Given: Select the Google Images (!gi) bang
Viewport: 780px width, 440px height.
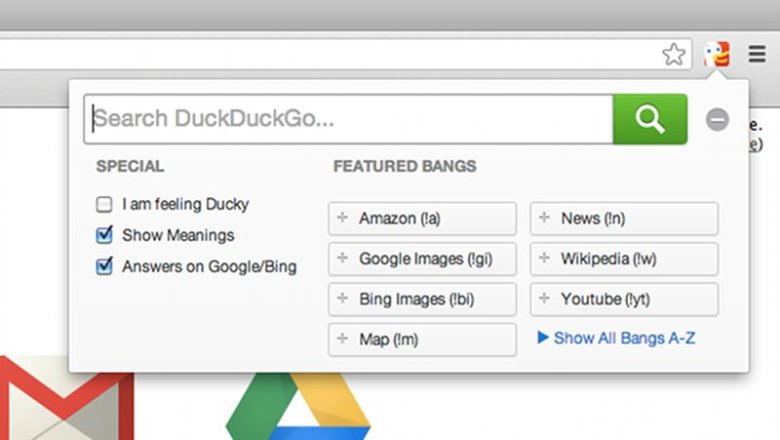Looking at the screenshot, I should coord(422,259).
